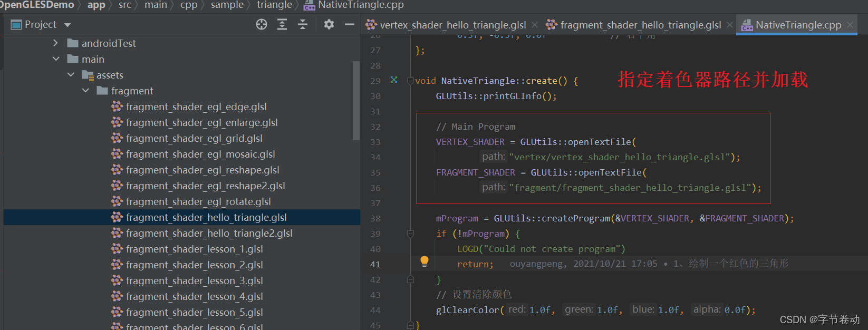Screen dimensions: 868x330
Task: Select highlighted fragment_shader_hello_triangle.glsl tree row
Action: [182, 217]
